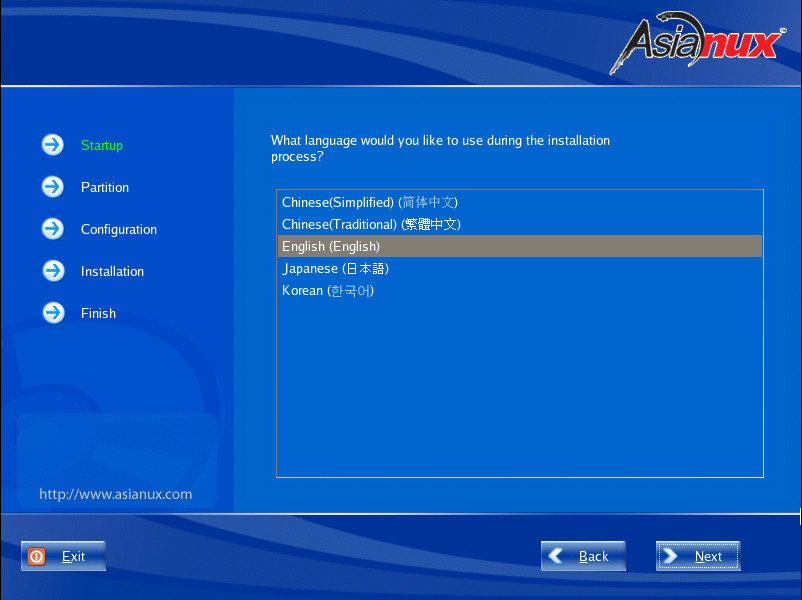Click the warning icon on the Exit button
This screenshot has height=600, width=802.
[x=37, y=556]
